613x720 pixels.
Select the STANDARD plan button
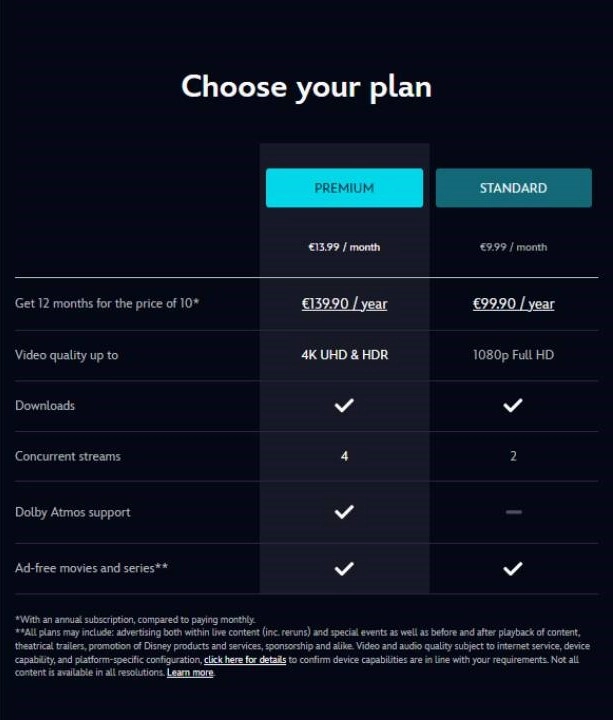pyautogui.click(x=513, y=188)
